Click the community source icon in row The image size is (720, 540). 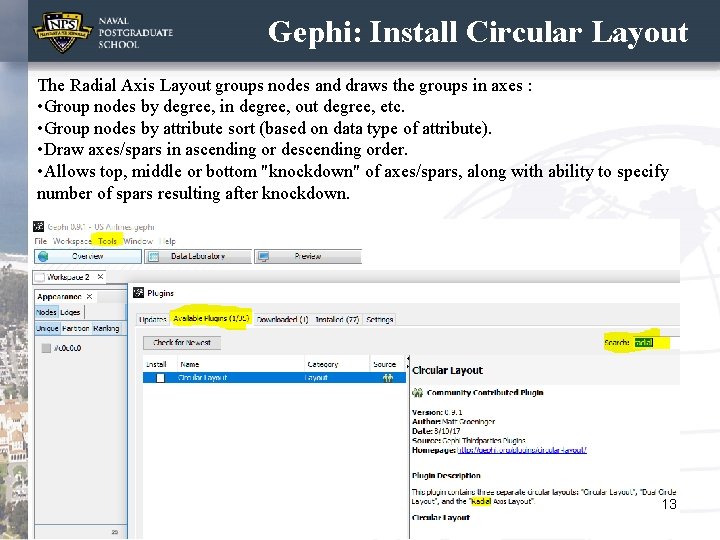tap(388, 378)
